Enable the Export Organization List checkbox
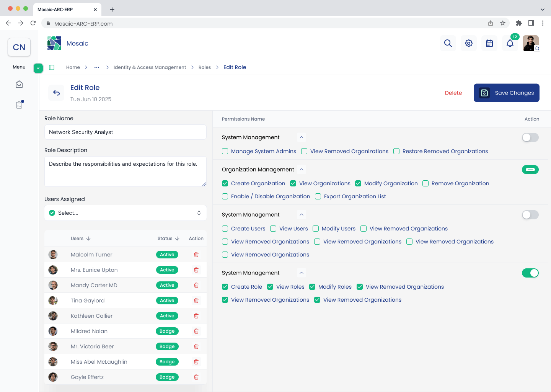551x392 pixels. point(318,196)
